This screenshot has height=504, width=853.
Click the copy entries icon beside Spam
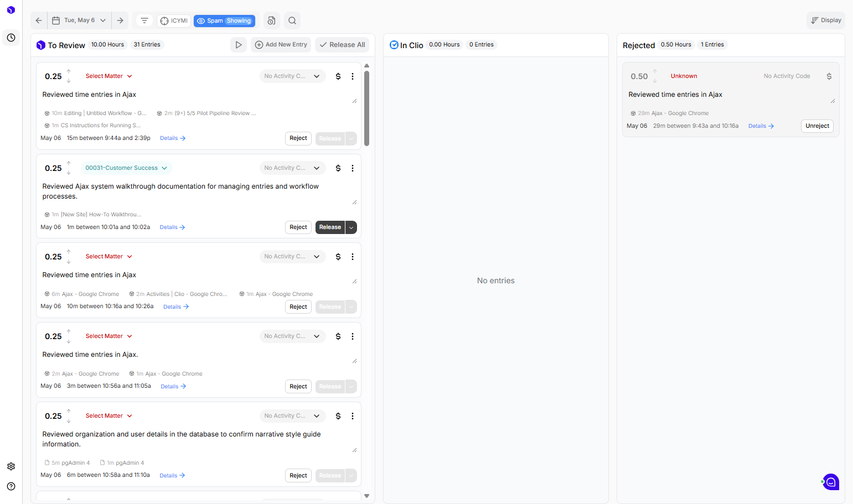click(x=271, y=20)
